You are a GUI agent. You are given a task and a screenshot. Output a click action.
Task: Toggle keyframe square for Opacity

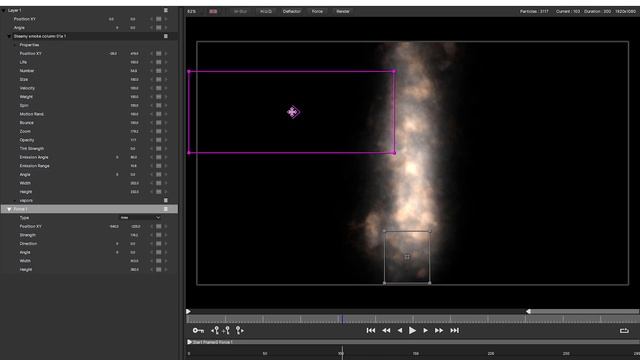coord(159,140)
